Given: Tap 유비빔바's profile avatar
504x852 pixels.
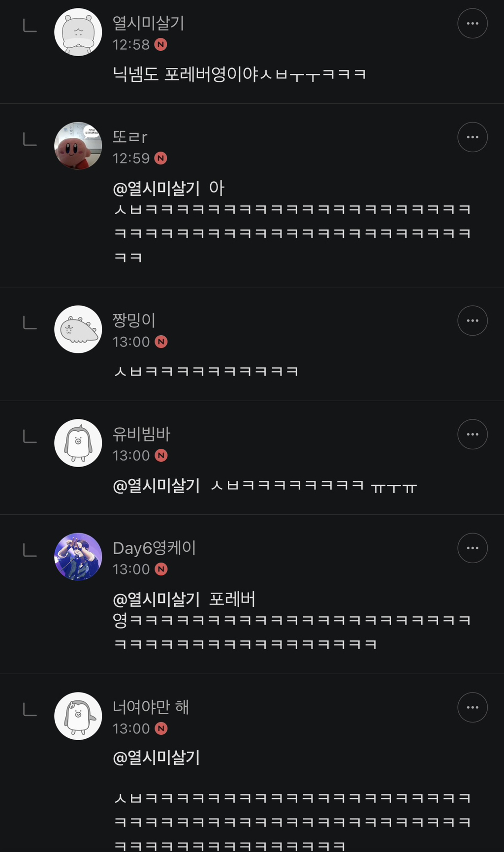Looking at the screenshot, I should [x=78, y=443].
